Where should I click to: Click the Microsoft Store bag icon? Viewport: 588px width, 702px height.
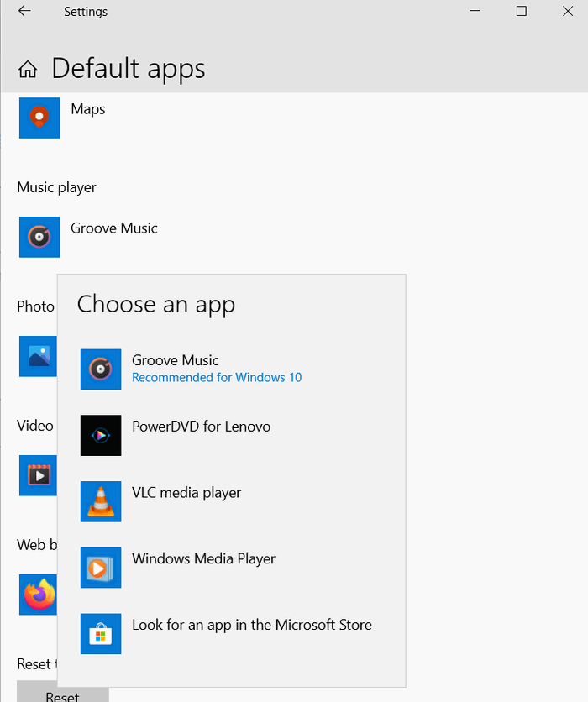[101, 633]
